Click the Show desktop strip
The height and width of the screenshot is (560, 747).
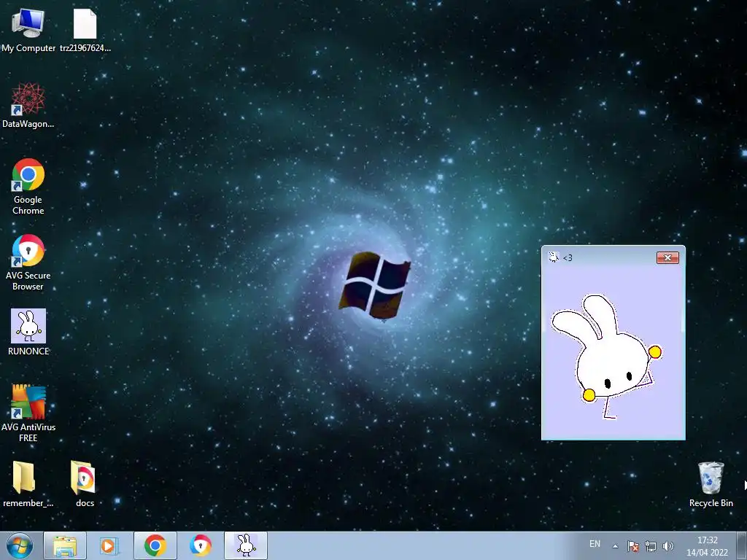click(x=741, y=545)
